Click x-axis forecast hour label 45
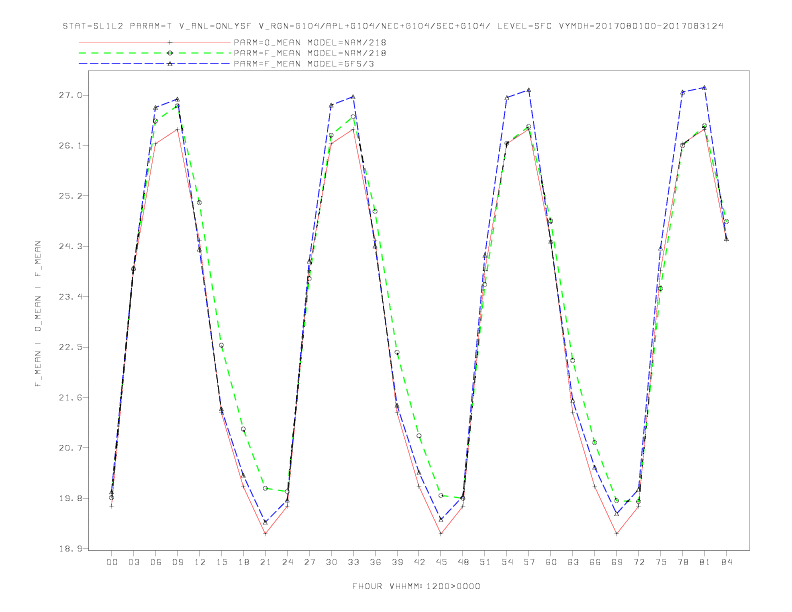Image resolution: width=792 pixels, height=612 pixels. pos(441,562)
